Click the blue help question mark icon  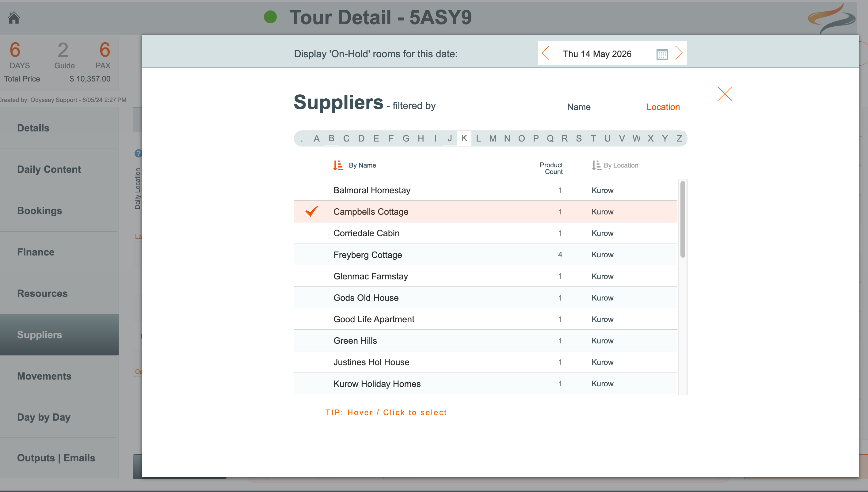[138, 153]
